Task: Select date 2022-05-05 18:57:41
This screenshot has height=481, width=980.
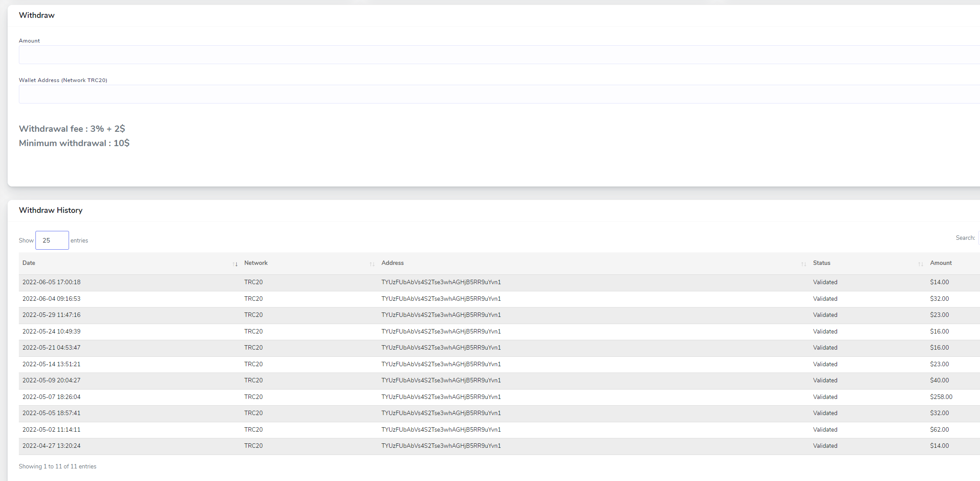Action: (52, 413)
